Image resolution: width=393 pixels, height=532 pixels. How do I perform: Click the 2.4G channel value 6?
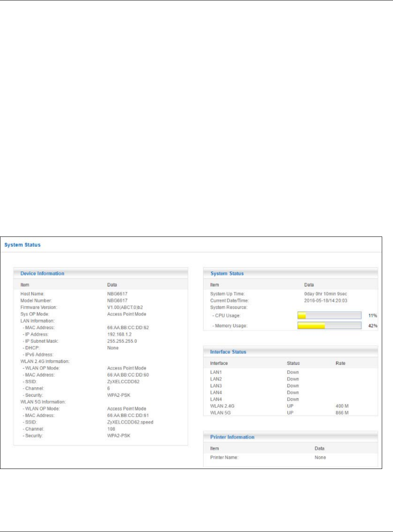pos(108,389)
